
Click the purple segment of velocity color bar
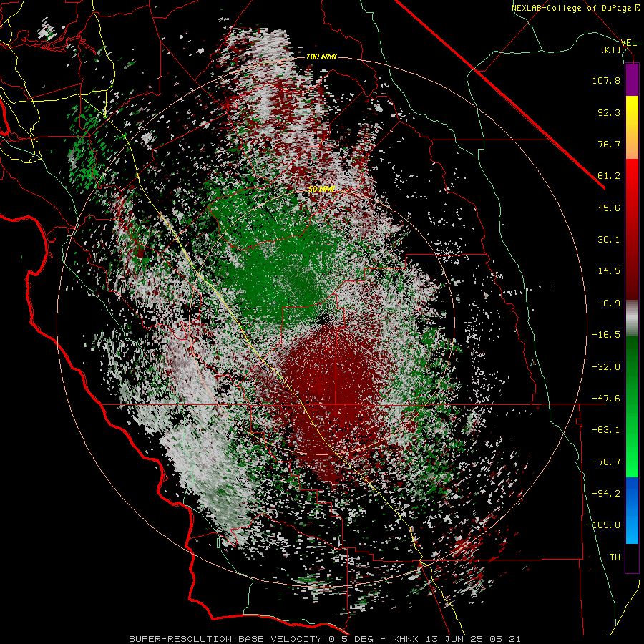click(x=632, y=79)
